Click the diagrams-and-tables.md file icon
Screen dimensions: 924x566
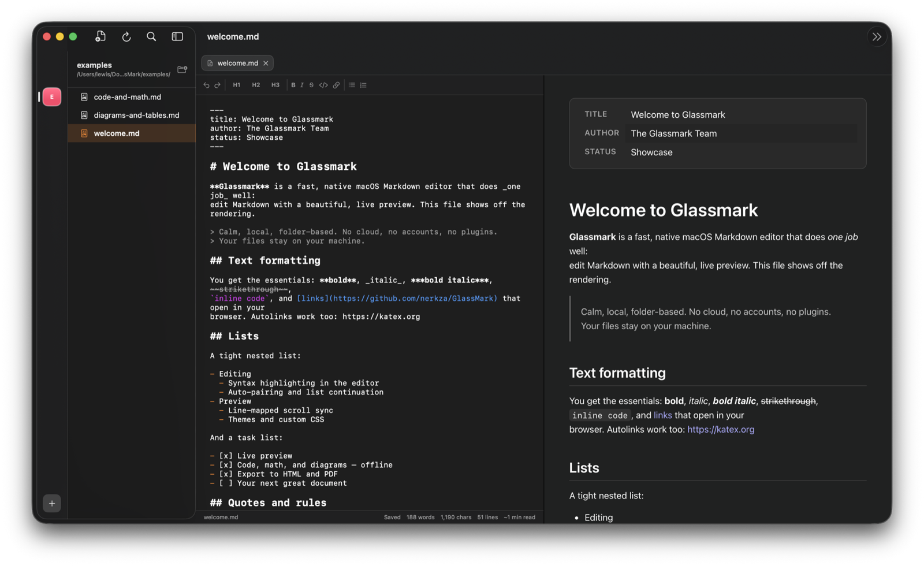click(x=84, y=115)
